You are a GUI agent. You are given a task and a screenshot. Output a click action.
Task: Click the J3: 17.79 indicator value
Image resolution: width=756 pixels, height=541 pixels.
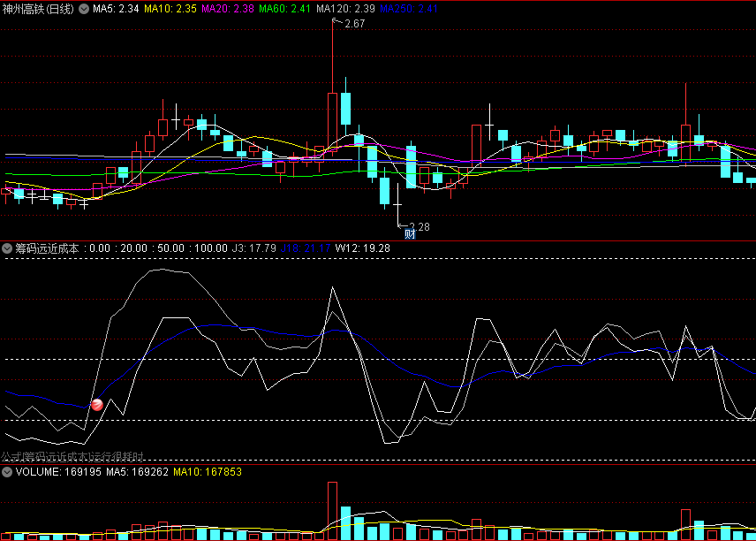254,248
